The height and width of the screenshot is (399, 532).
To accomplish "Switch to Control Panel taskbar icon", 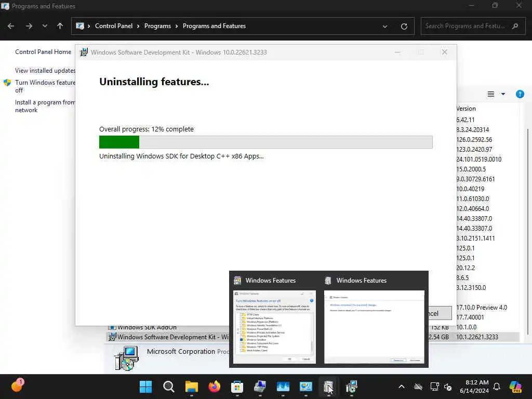I will 305,387.
